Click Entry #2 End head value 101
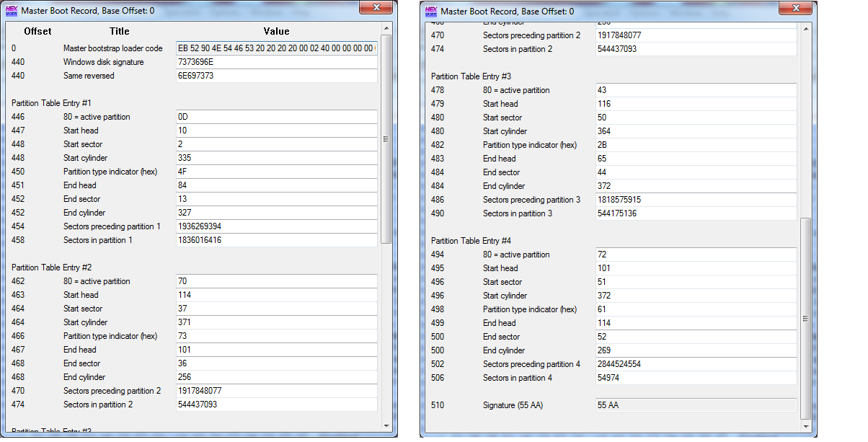Viewport: 868px width, 442px height. tap(276, 350)
